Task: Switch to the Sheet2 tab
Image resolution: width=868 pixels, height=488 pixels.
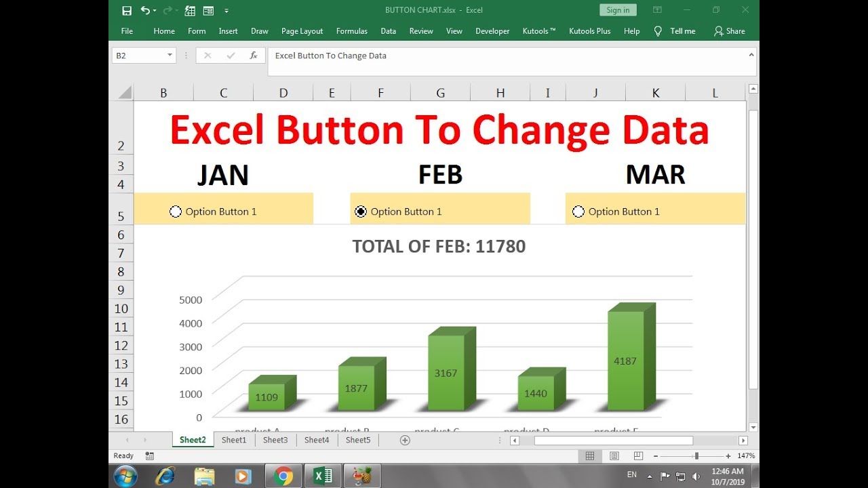Action: (x=193, y=440)
